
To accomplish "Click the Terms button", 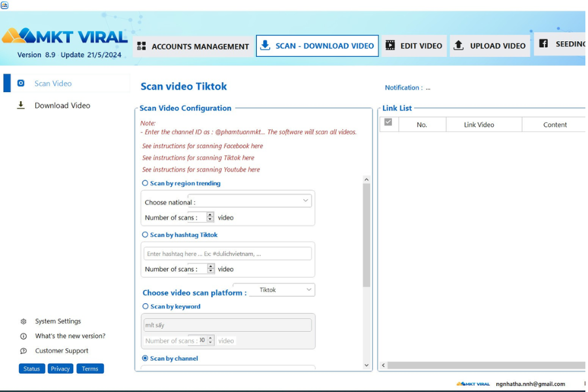I will point(90,368).
